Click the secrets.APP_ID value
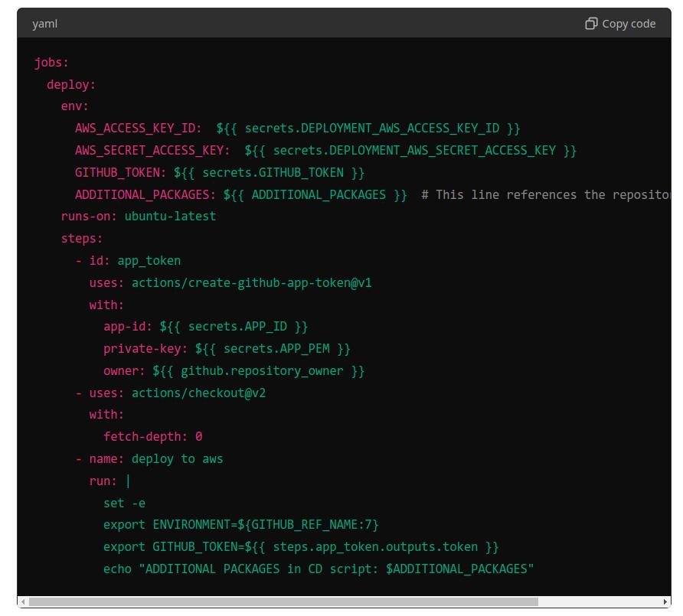The width and height of the screenshot is (683, 616). 237,327
